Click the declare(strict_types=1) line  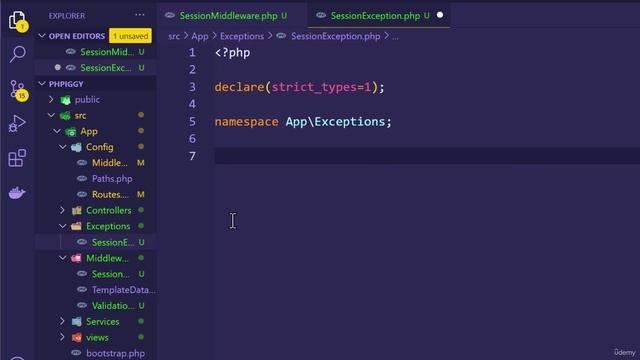(x=299, y=87)
